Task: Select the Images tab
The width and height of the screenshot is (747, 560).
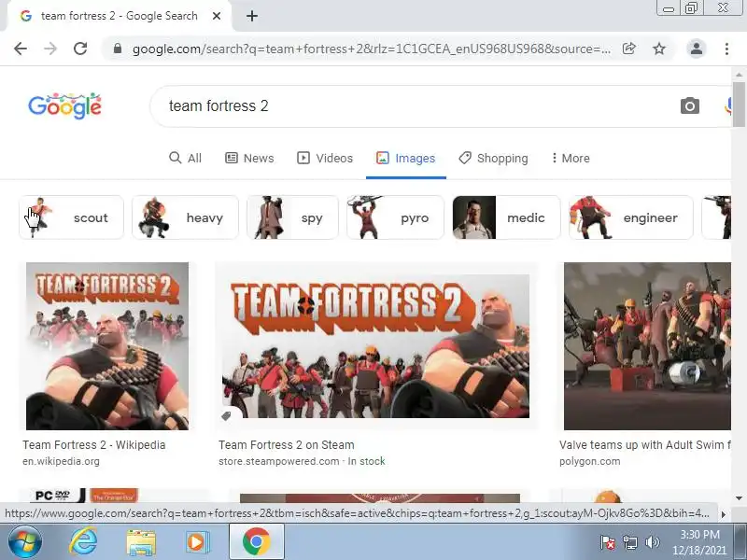Action: tap(406, 158)
